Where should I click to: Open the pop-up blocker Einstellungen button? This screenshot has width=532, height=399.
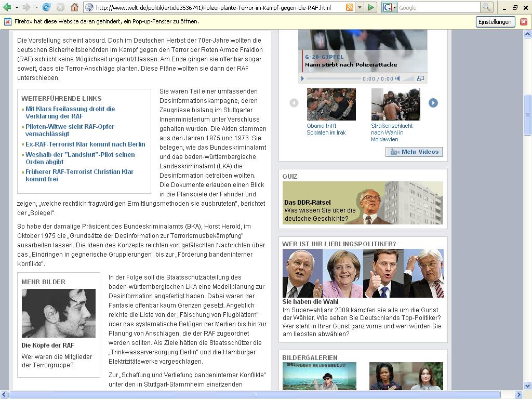pos(495,22)
